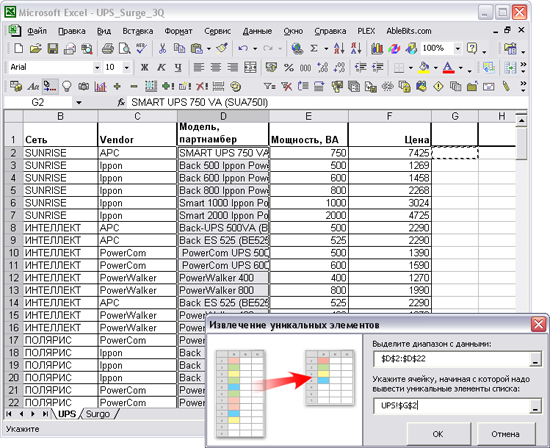This screenshot has height=448, width=550.
Task: Click the AutoSum sigma icon
Action: click(x=314, y=48)
